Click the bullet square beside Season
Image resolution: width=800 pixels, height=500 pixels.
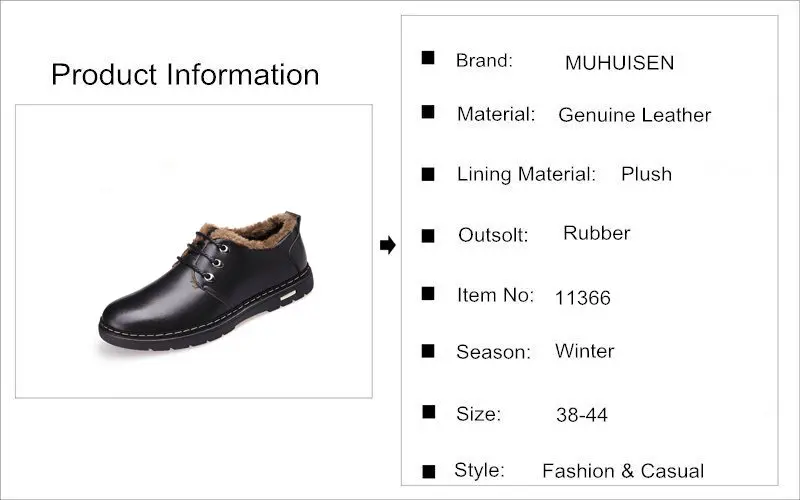click(428, 351)
